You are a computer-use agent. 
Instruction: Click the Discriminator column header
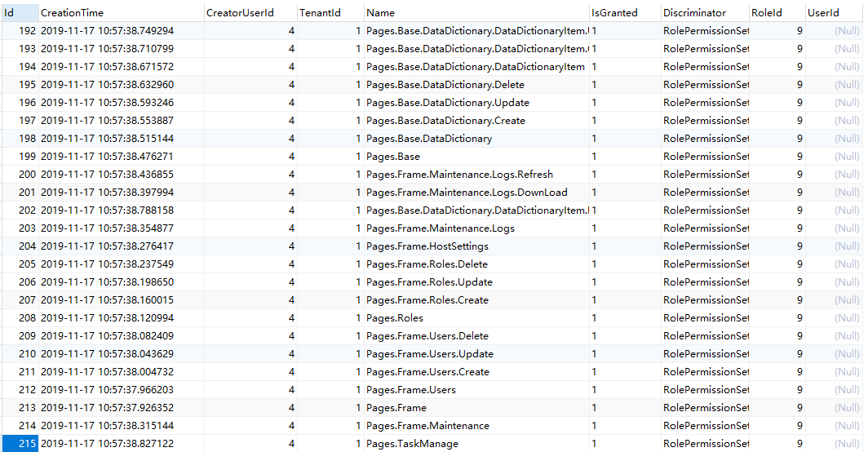click(x=705, y=12)
